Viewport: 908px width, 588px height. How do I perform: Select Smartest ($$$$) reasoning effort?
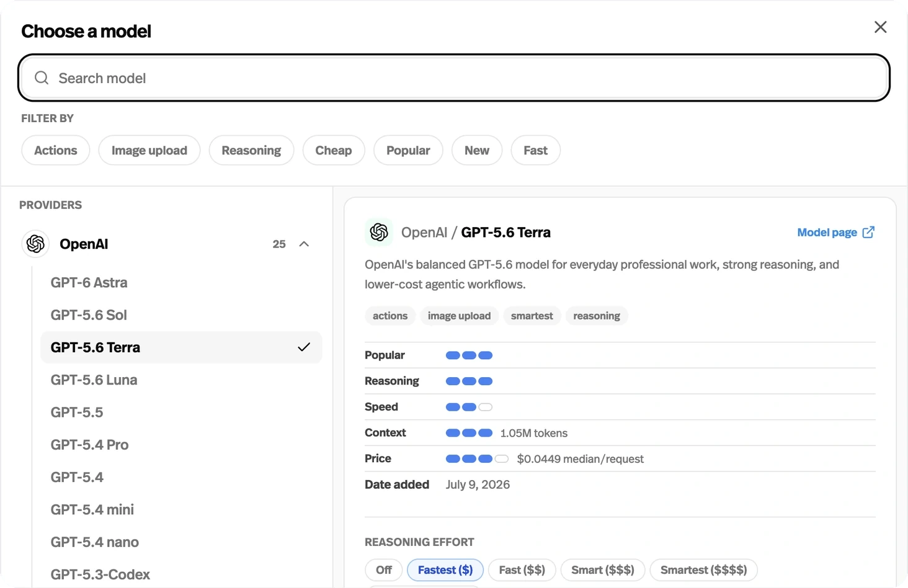(x=704, y=570)
